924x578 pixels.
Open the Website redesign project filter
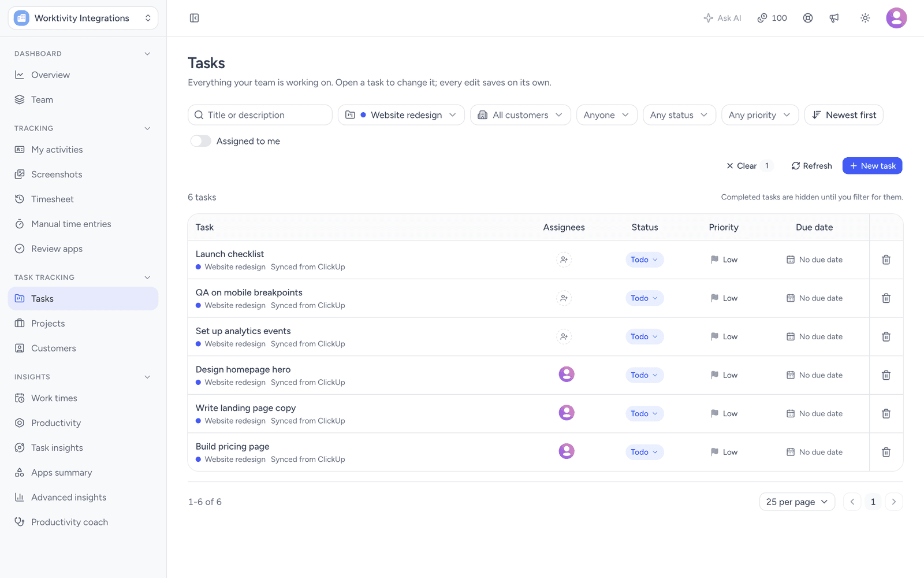[x=401, y=115]
